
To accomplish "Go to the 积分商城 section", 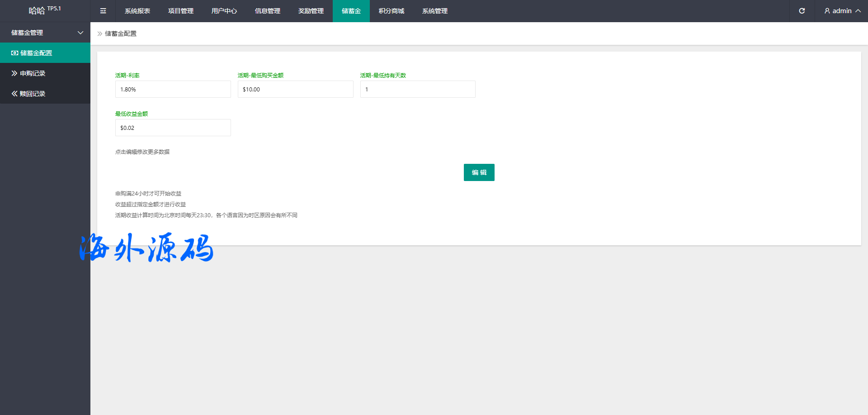I will coord(392,11).
